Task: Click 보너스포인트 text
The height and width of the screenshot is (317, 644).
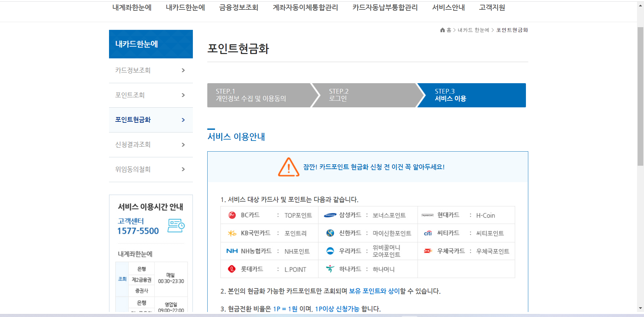Action: tap(389, 215)
